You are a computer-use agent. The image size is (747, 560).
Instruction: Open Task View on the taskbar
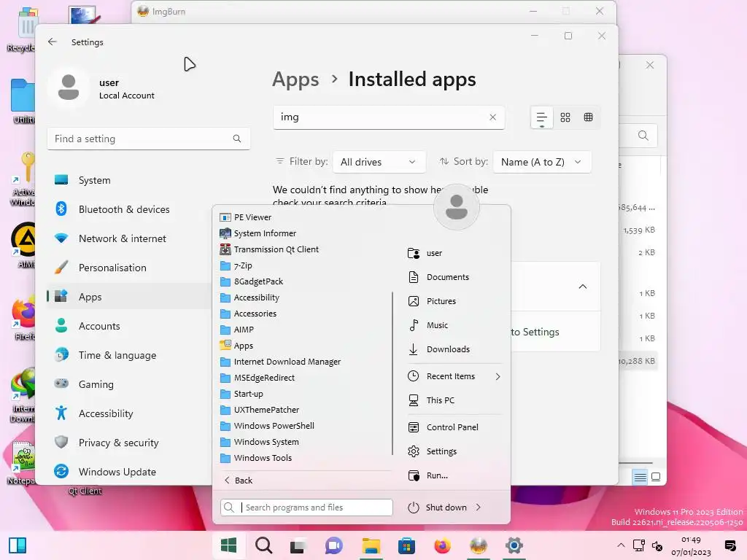[298, 545]
